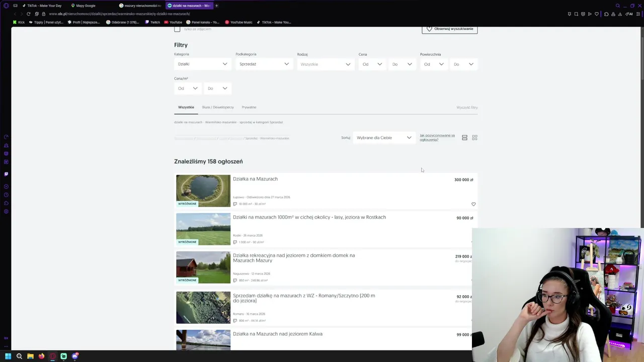Viewport: 644px width, 362px height.
Task: Expand the Podkategoria 'Sprzedaż' dropdown
Action: 264,64
